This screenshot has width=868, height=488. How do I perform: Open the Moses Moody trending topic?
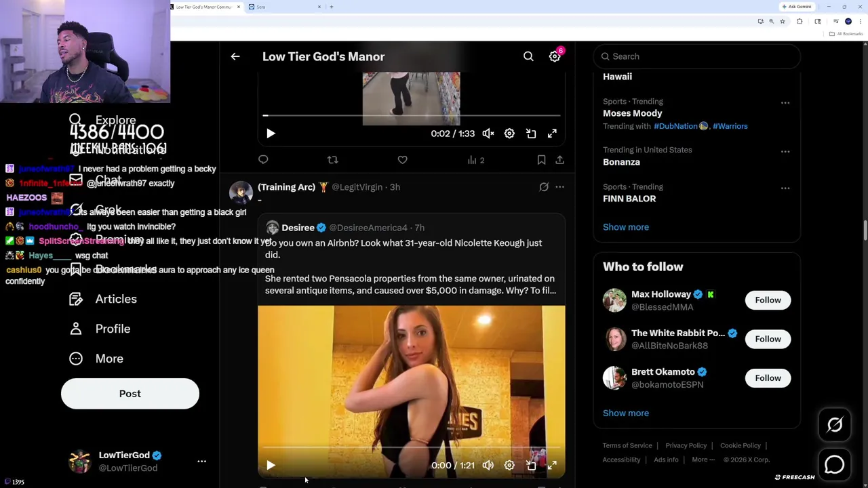pos(633,113)
